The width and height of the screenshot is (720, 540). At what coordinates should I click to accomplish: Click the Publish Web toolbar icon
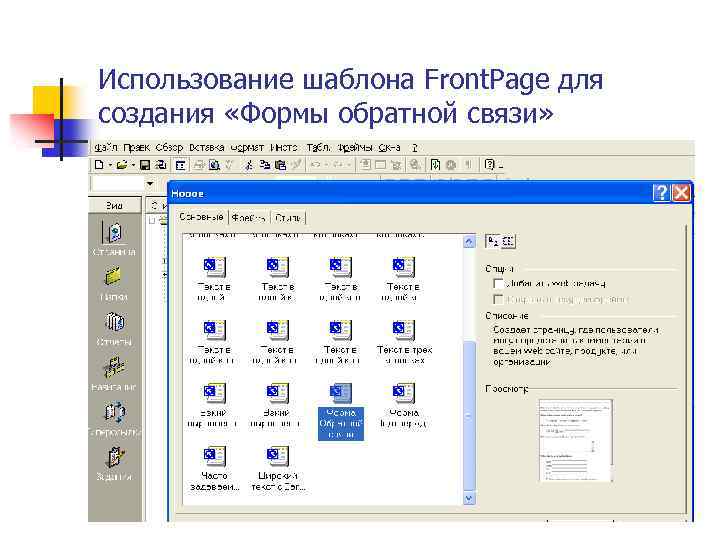pyautogui.click(x=160, y=165)
